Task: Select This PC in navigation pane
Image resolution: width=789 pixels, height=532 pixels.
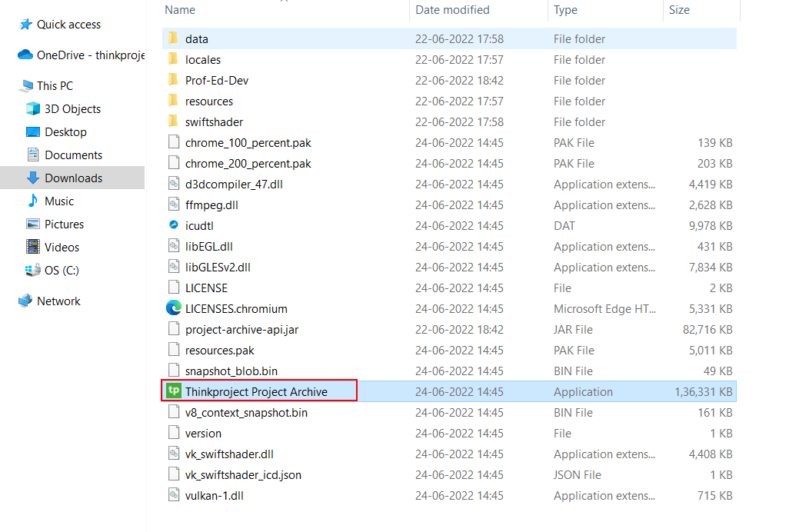Action: point(55,86)
